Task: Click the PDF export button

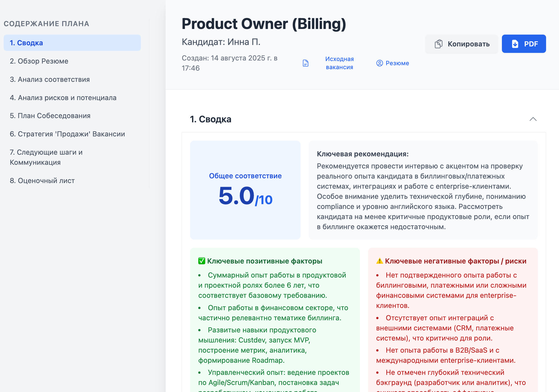Action: (x=524, y=44)
